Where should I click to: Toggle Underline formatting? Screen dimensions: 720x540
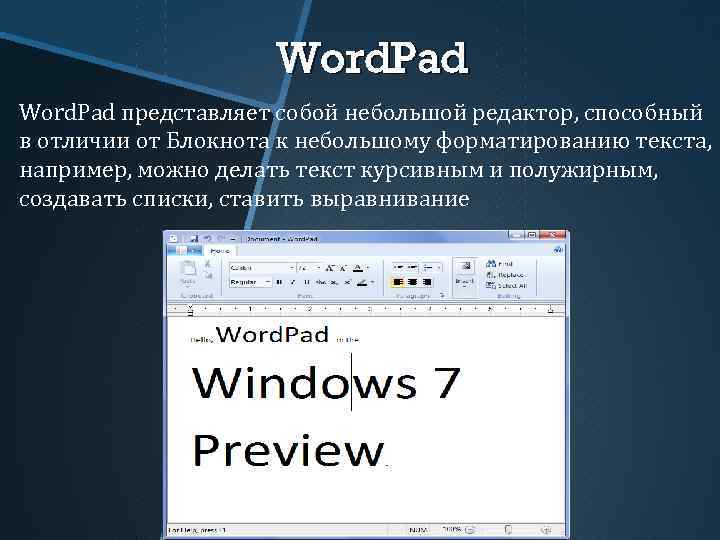306,282
